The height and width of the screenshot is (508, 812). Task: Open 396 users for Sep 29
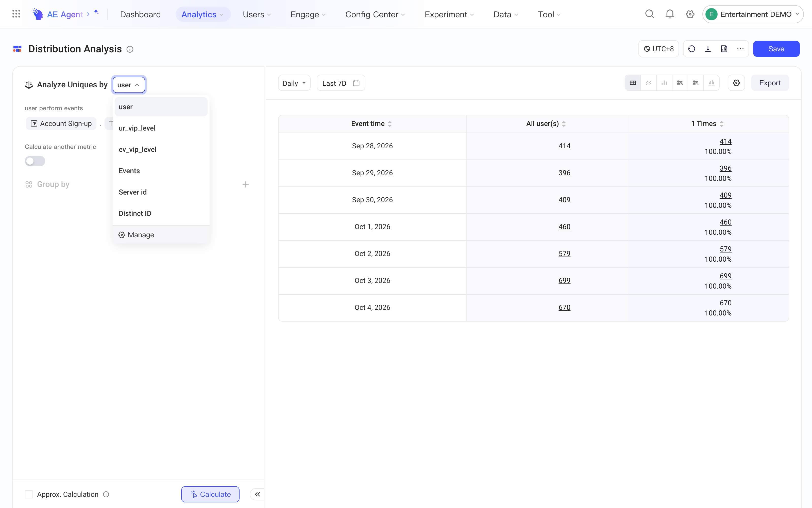pos(564,173)
